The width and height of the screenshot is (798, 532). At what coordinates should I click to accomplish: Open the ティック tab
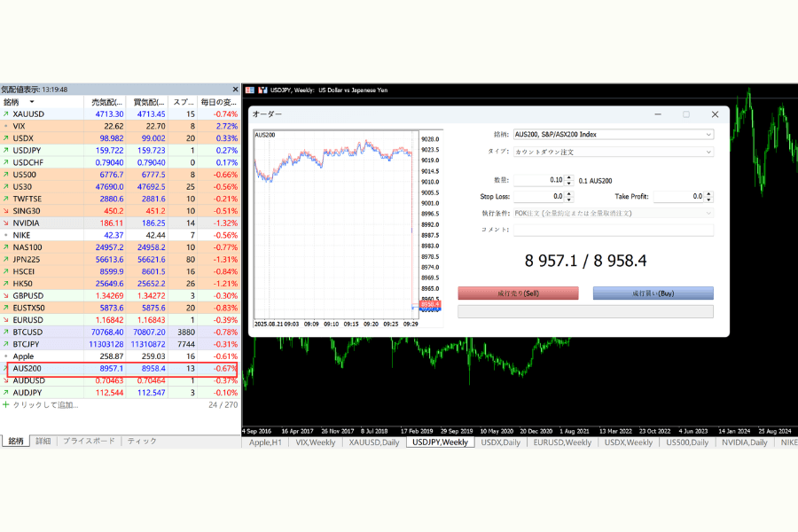[142, 441]
